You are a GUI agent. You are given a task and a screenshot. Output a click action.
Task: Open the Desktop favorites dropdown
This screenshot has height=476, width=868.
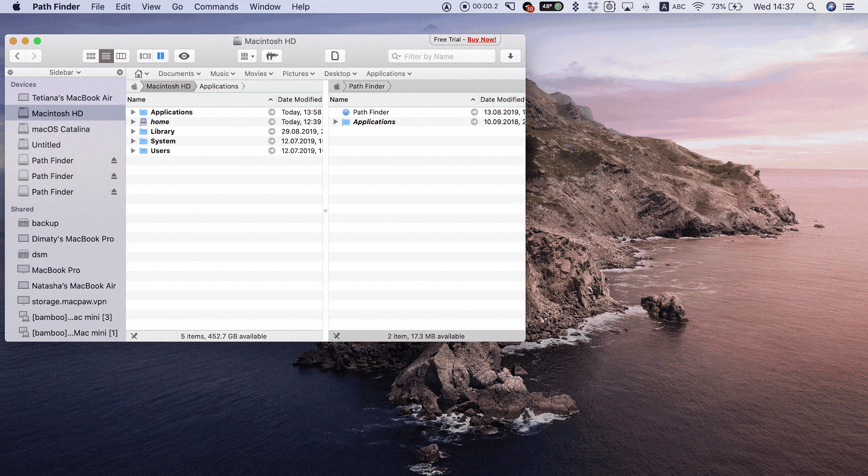pos(341,74)
